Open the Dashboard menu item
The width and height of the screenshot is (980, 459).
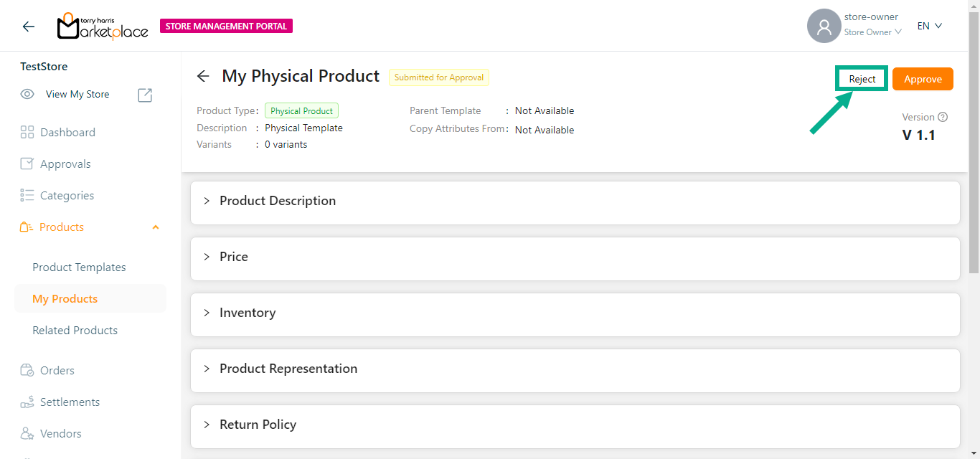67,133
